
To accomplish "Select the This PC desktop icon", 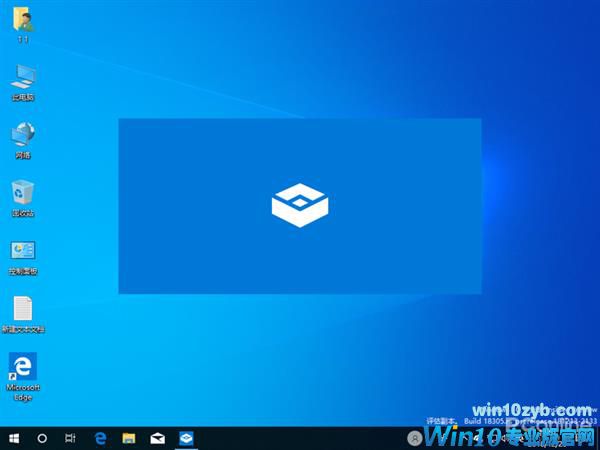I will click(x=23, y=77).
